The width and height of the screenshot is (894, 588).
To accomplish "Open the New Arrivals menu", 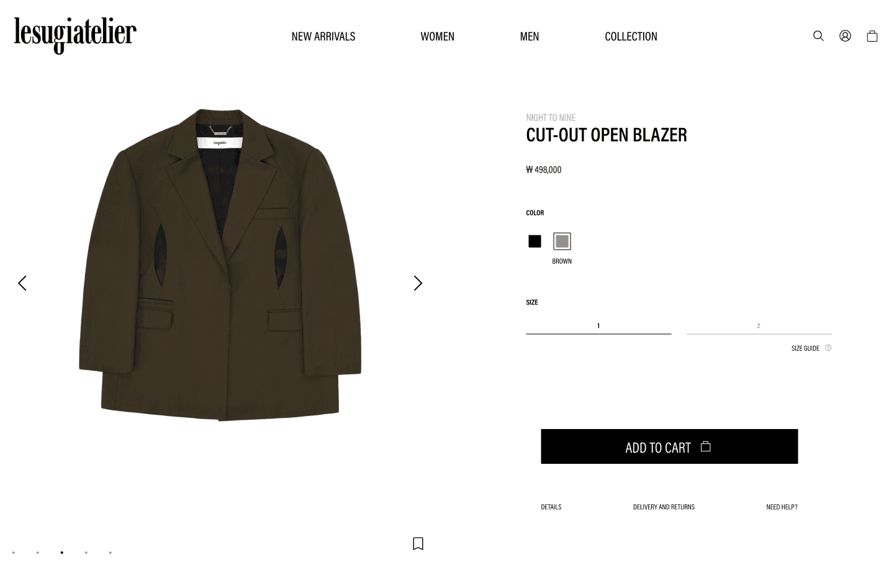I will [x=323, y=37].
